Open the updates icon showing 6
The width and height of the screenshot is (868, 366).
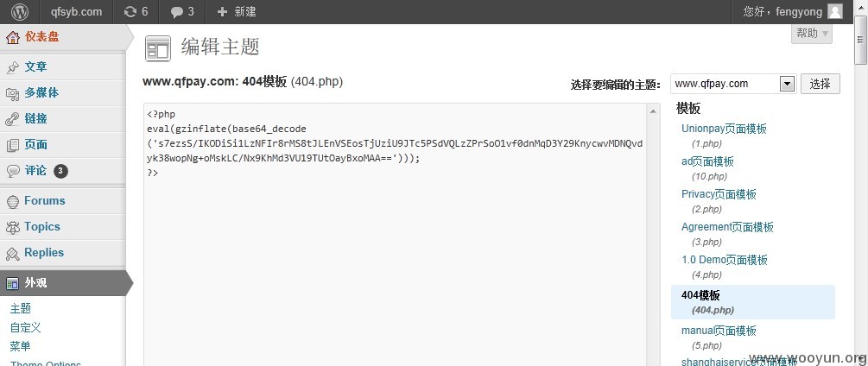click(x=130, y=11)
